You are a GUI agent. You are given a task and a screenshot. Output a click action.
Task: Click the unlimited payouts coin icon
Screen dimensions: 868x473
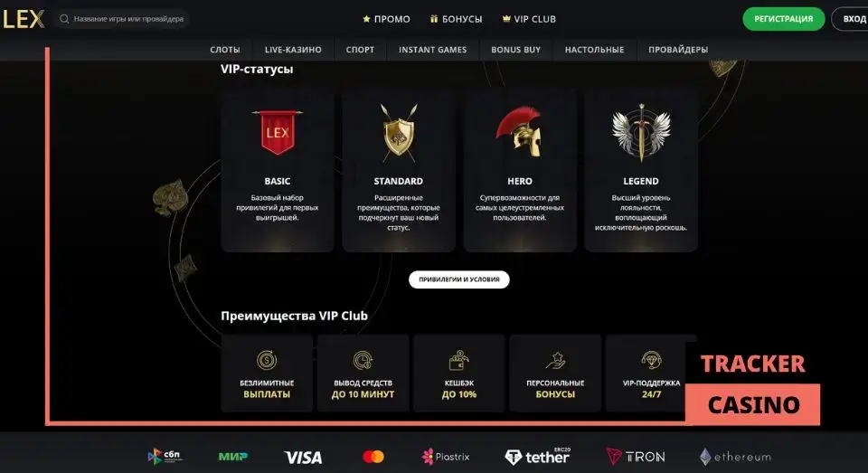tap(267, 360)
